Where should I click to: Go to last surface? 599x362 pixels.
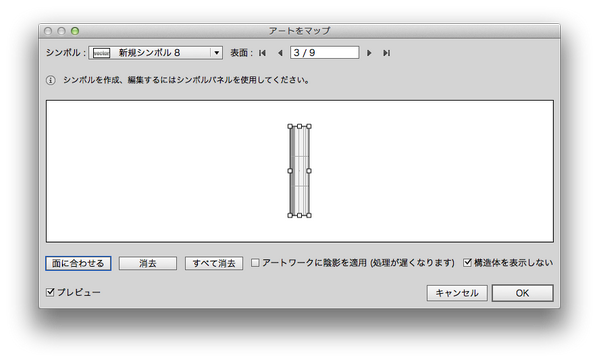tap(386, 53)
